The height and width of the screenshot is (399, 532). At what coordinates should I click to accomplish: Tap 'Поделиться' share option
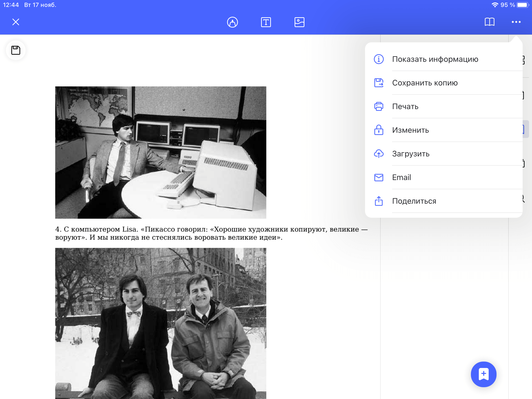414,201
